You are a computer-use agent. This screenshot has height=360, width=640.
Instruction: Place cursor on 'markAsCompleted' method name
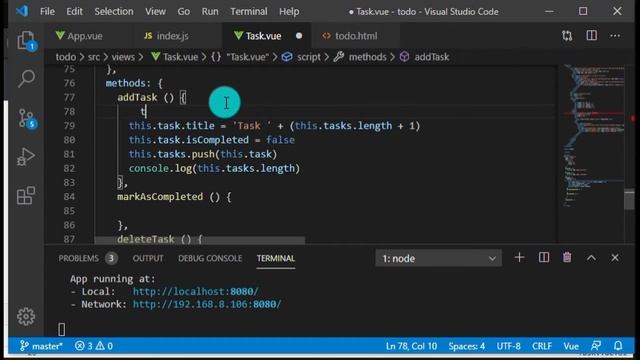[x=160, y=197]
